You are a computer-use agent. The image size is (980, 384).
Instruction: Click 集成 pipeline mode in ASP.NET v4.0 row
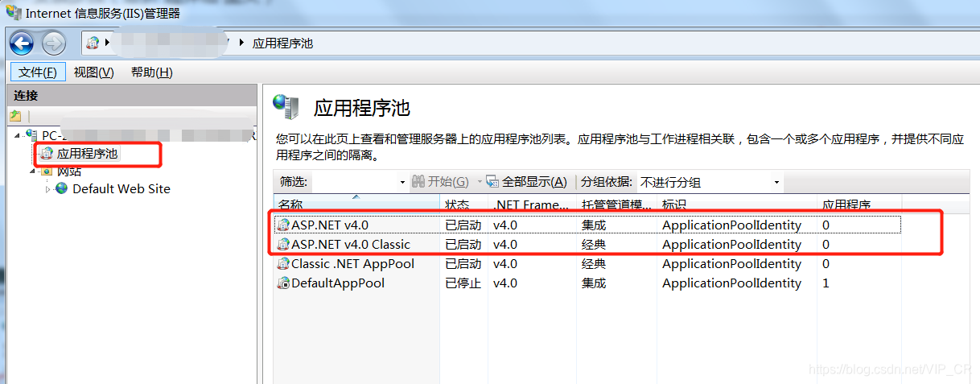(594, 225)
